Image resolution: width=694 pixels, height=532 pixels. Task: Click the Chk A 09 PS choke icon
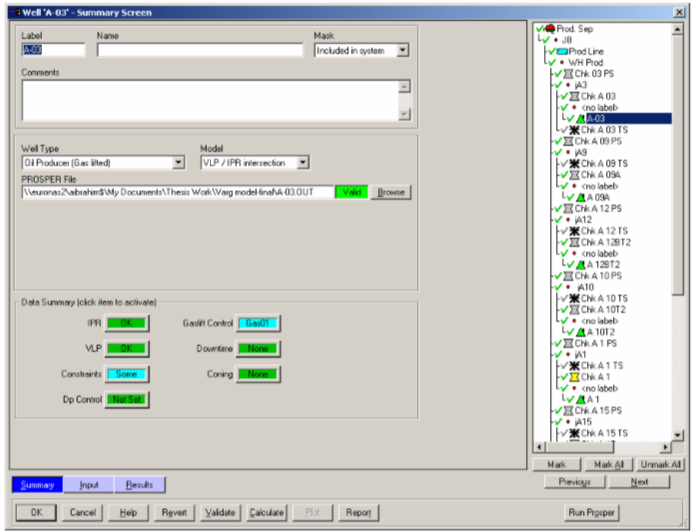click(x=568, y=141)
